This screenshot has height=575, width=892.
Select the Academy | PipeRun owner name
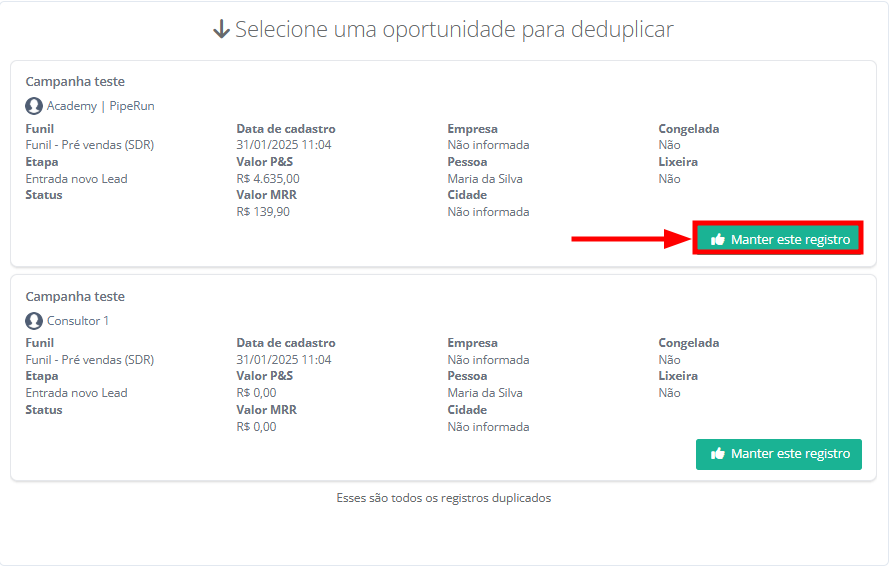(100, 106)
